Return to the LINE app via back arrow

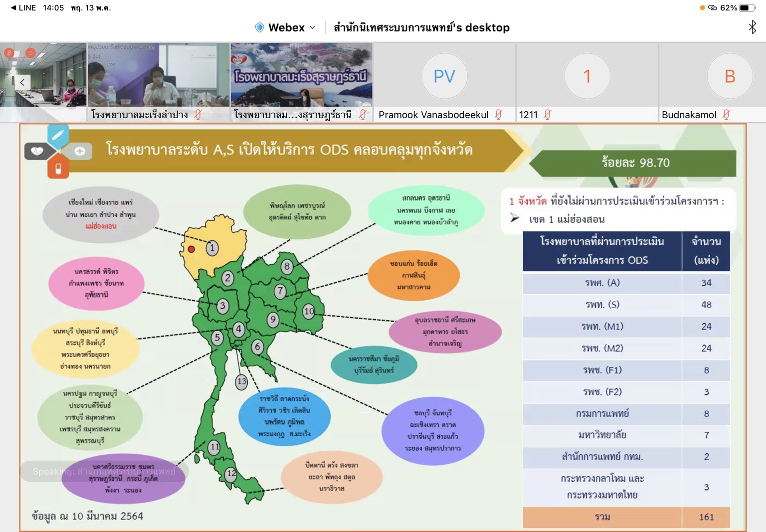click(13, 7)
